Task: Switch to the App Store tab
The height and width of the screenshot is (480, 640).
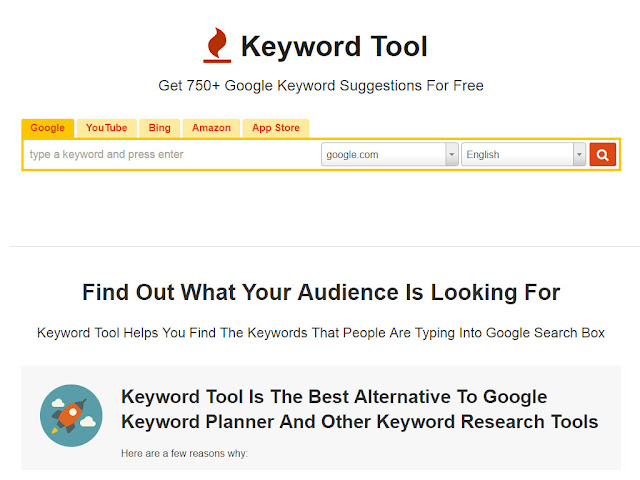Action: click(275, 128)
